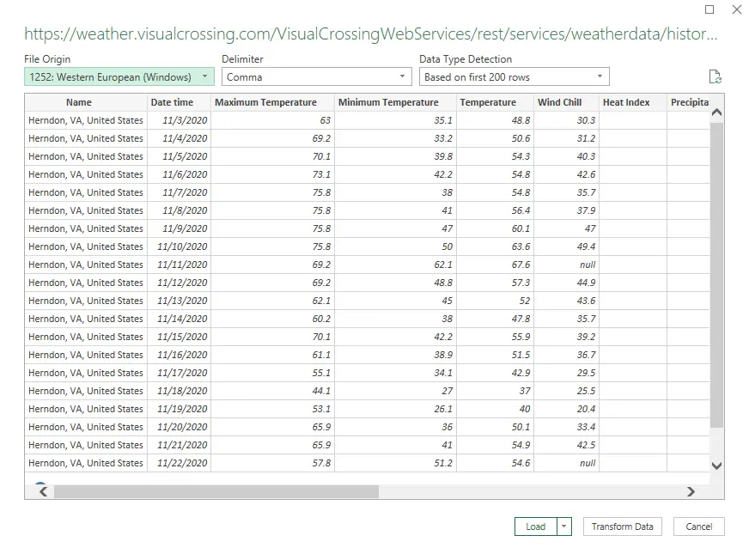Maximize the dialog window
The height and width of the screenshot is (560, 749).
click(709, 10)
